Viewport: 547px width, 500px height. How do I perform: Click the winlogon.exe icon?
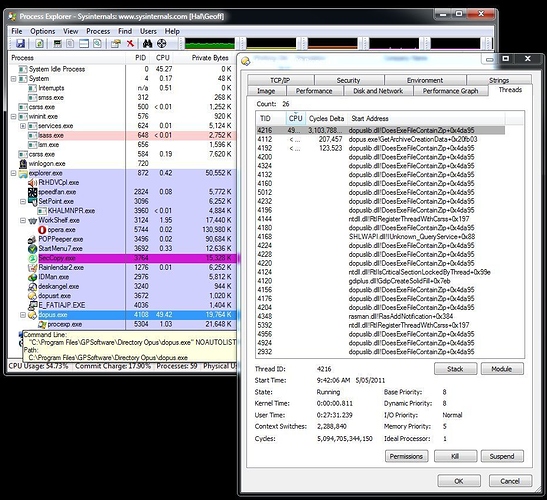coord(23,164)
